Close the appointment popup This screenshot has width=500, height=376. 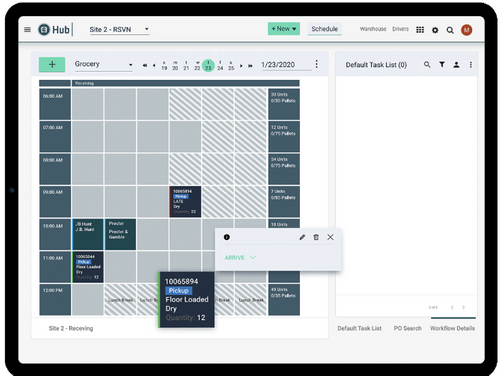(x=330, y=237)
